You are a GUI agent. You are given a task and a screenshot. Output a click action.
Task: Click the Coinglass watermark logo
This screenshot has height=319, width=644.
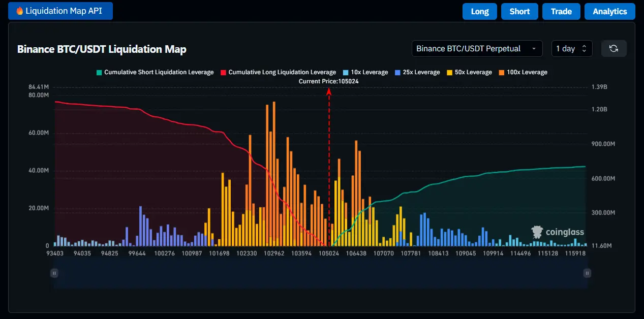point(558,232)
